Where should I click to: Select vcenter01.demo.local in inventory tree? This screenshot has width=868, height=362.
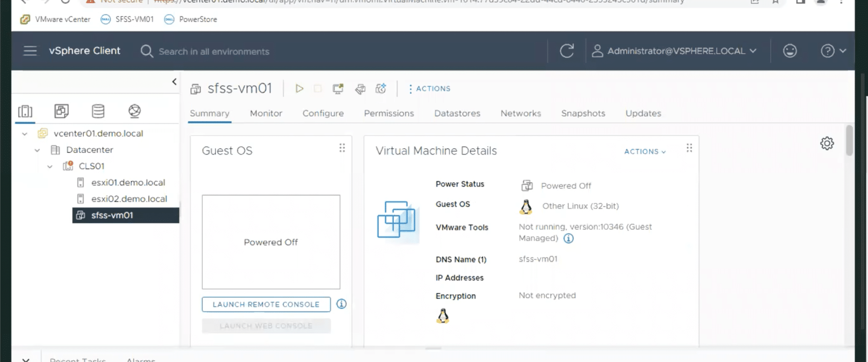pyautogui.click(x=98, y=133)
